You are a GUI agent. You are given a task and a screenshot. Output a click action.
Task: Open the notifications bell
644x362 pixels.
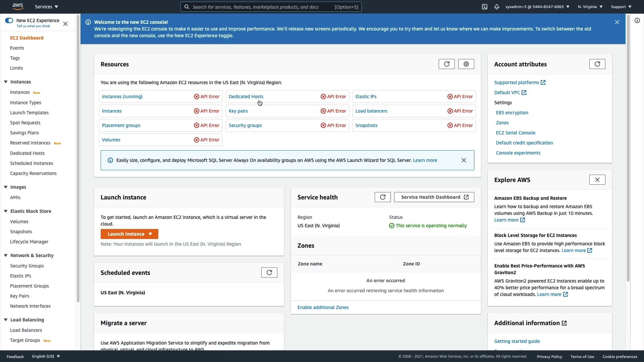click(497, 7)
